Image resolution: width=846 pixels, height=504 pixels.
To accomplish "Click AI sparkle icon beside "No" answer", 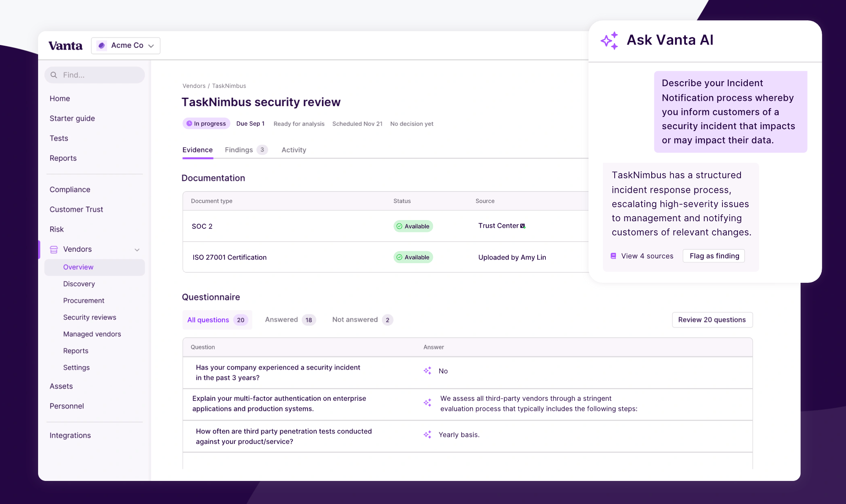I will (x=427, y=371).
